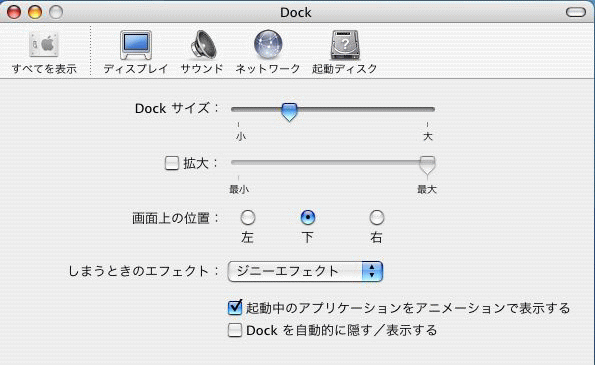Uncheck 起動中のアプリケーションをアニメーションで表示する checkbox
The image size is (595, 365).
coord(235,307)
